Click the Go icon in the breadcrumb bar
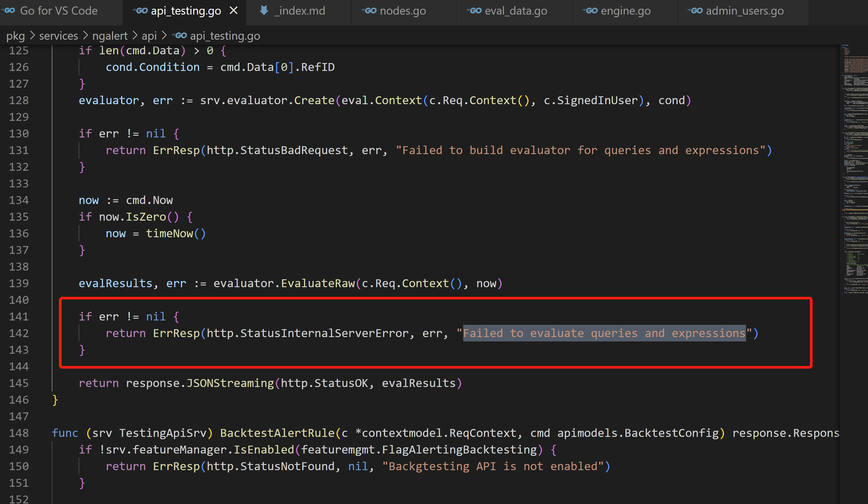Image resolution: width=868 pixels, height=504 pixels. (180, 36)
